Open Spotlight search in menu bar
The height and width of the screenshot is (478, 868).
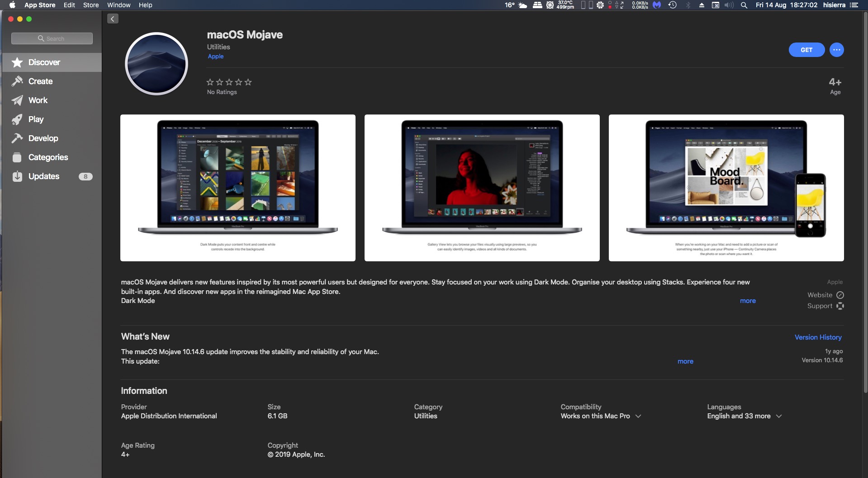[744, 5]
